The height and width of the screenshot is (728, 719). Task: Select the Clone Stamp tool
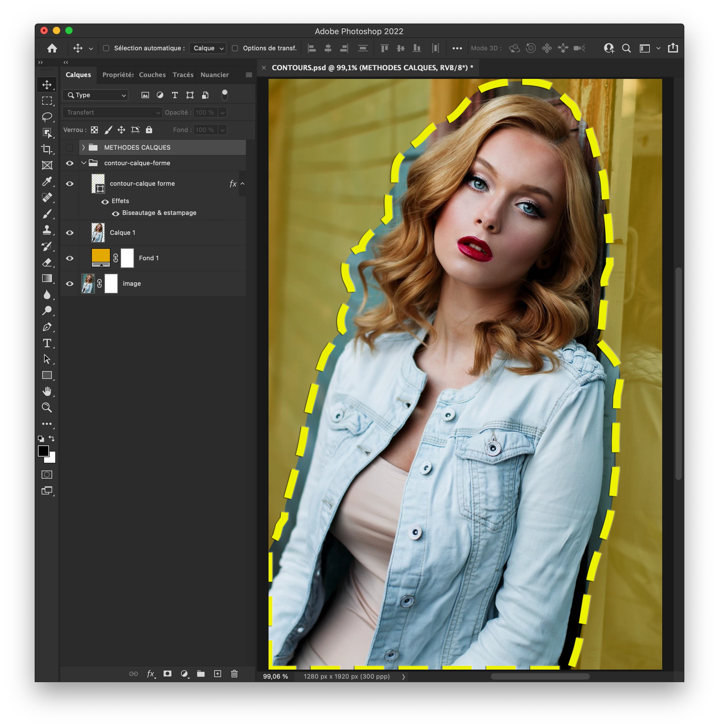[x=47, y=230]
